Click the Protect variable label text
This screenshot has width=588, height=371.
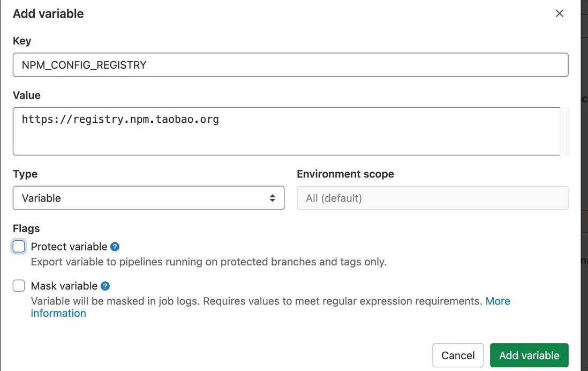click(x=69, y=247)
